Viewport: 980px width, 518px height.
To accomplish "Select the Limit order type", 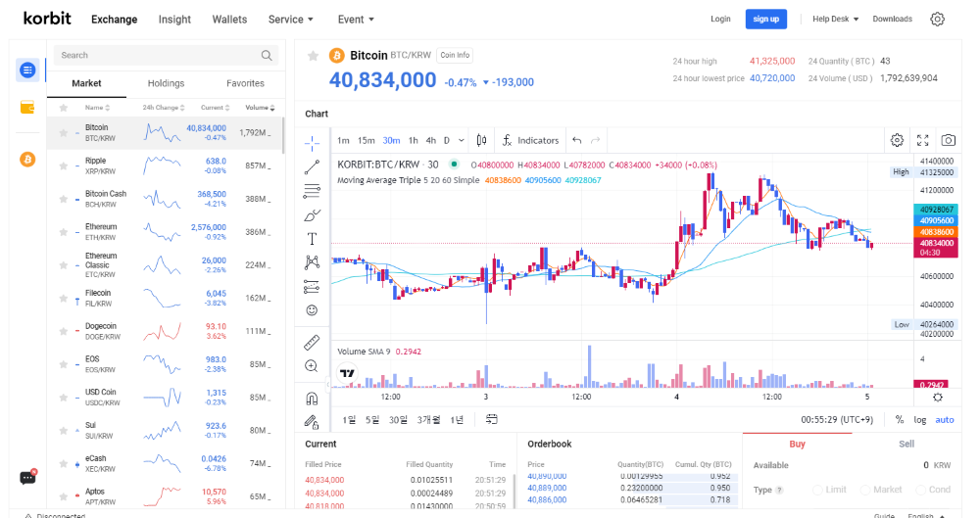I will (829, 490).
